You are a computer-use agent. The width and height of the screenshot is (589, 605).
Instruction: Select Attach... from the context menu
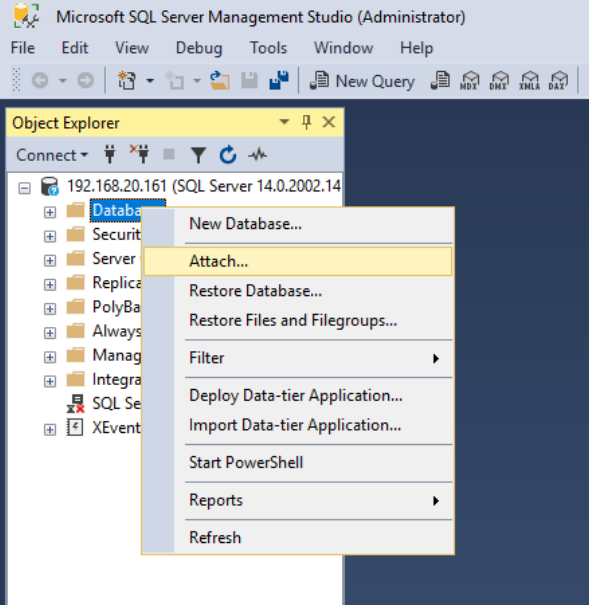click(x=297, y=261)
